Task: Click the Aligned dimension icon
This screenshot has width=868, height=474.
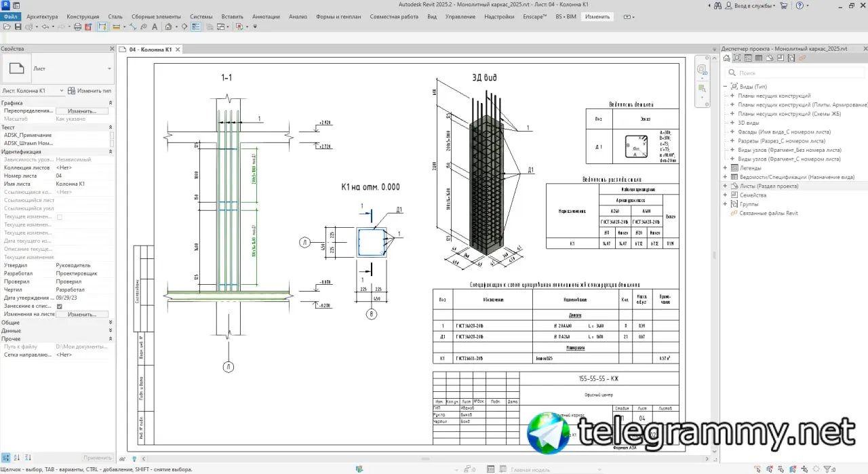Action: (x=133, y=26)
